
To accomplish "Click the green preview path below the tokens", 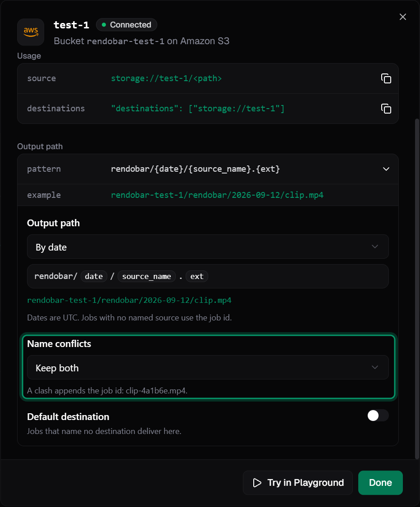I will pos(129,301).
